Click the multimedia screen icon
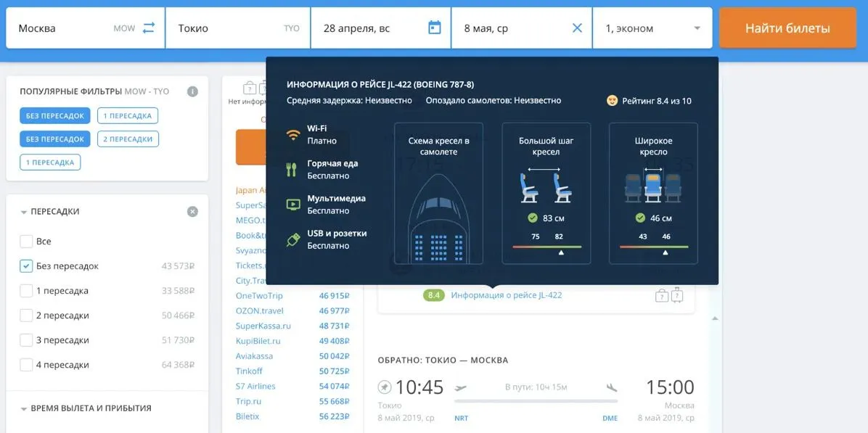 tap(293, 205)
